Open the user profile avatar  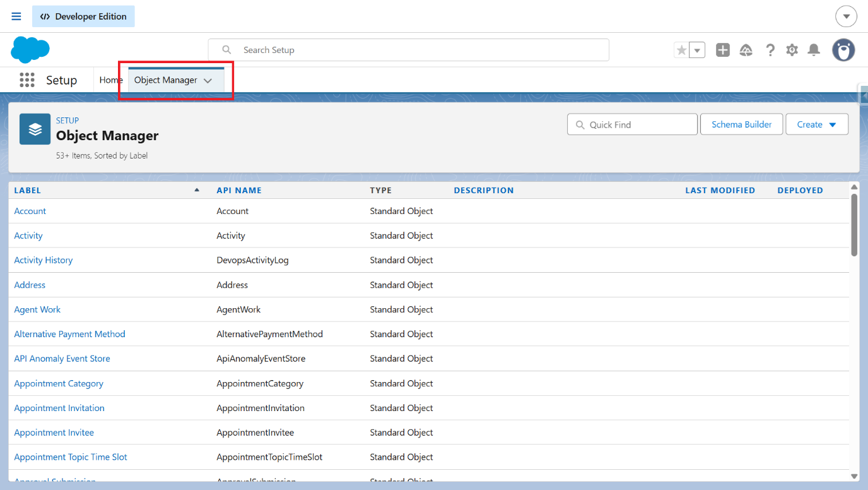coord(843,50)
